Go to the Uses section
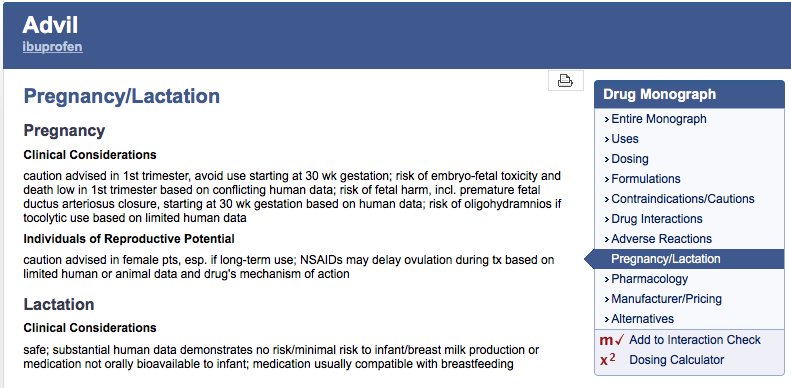791x388 pixels. point(625,139)
